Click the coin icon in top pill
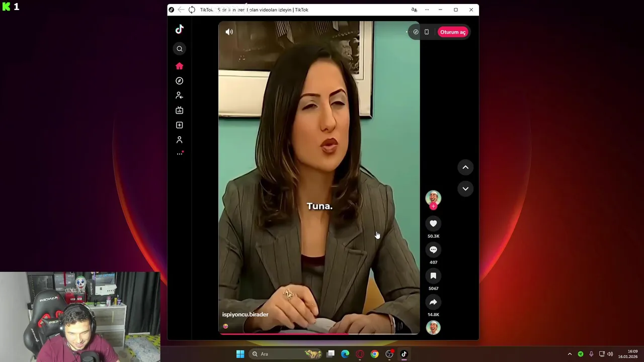The height and width of the screenshot is (362, 644). (x=416, y=32)
